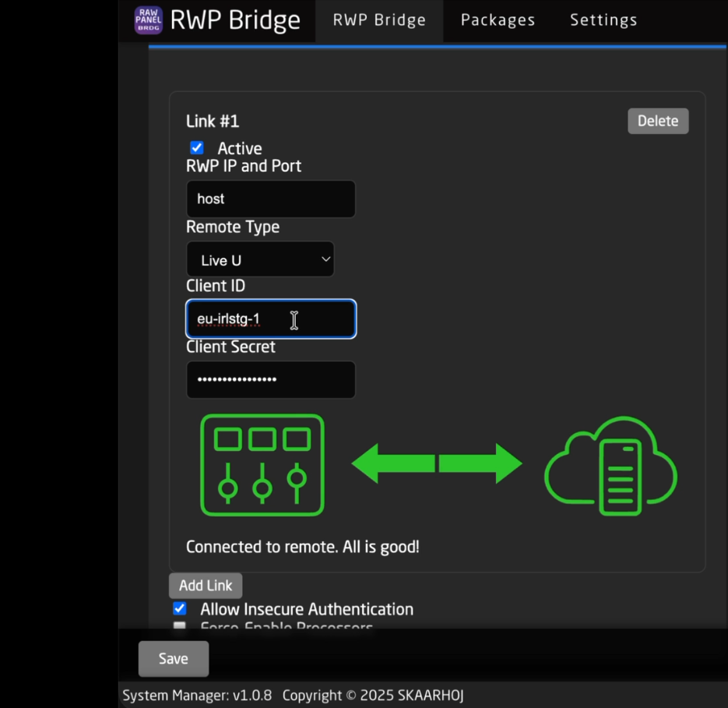The height and width of the screenshot is (708, 728).
Task: Click the green cloud server icon
Action: pyautogui.click(x=610, y=466)
